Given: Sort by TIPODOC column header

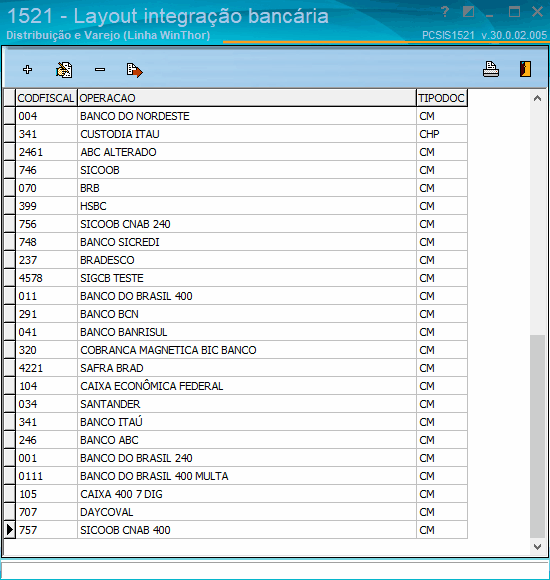Looking at the screenshot, I should (442, 98).
